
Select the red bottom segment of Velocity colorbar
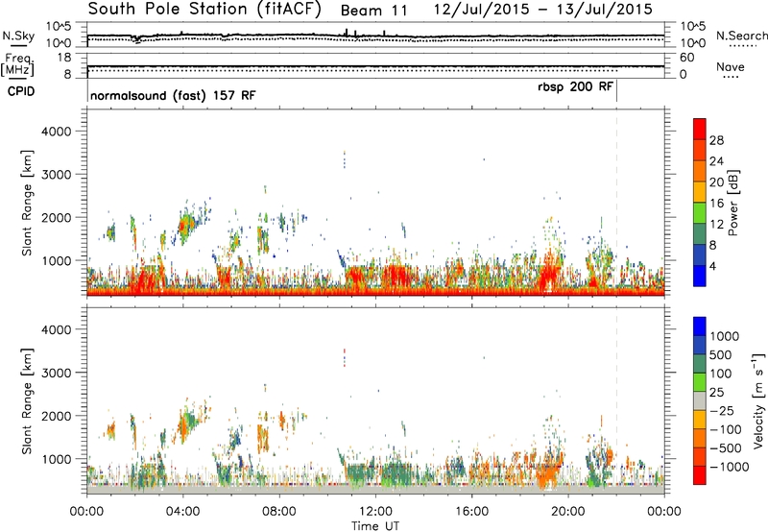pyautogui.click(x=700, y=475)
